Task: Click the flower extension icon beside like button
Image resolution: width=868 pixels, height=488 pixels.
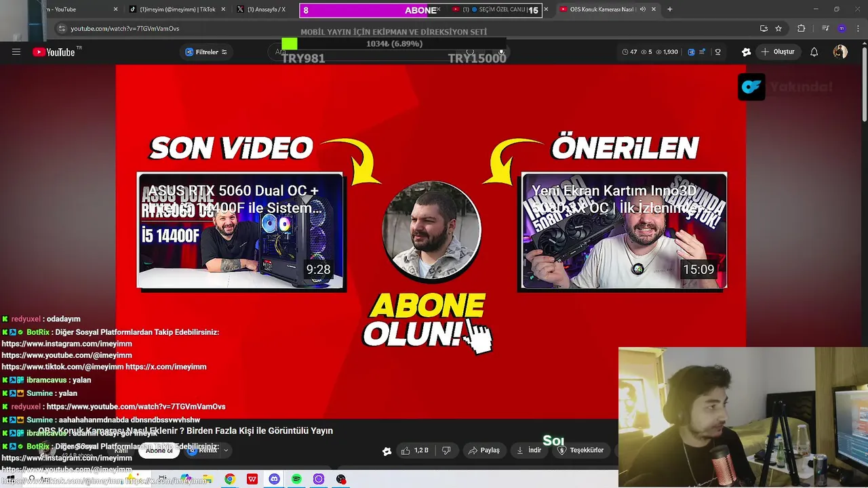Action: pos(387,451)
